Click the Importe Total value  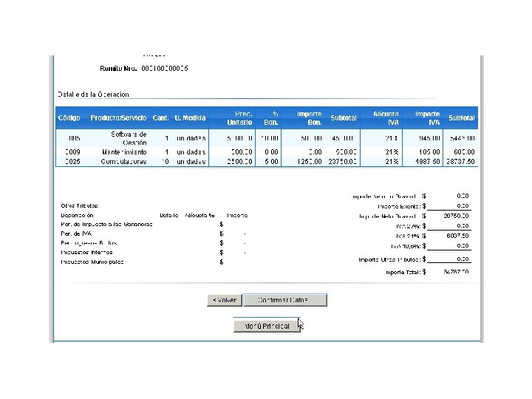457,272
